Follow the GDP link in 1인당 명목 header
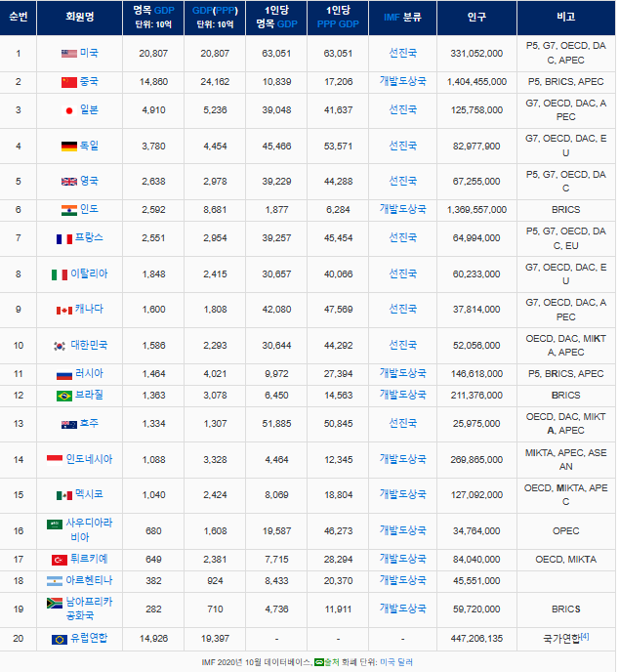 tap(287, 24)
